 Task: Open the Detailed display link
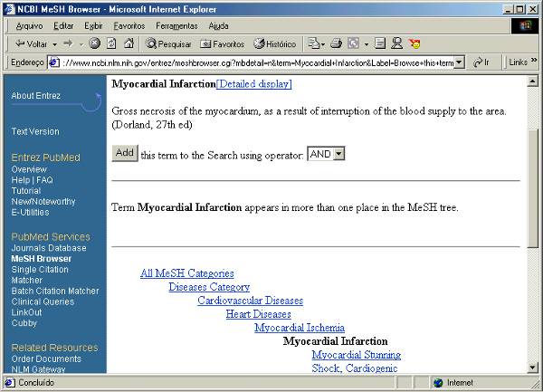(x=253, y=84)
